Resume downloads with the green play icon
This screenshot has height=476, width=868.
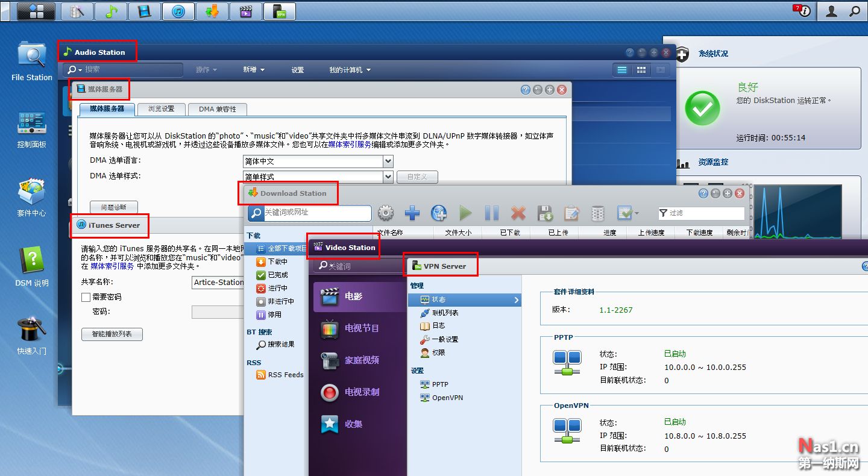point(465,213)
